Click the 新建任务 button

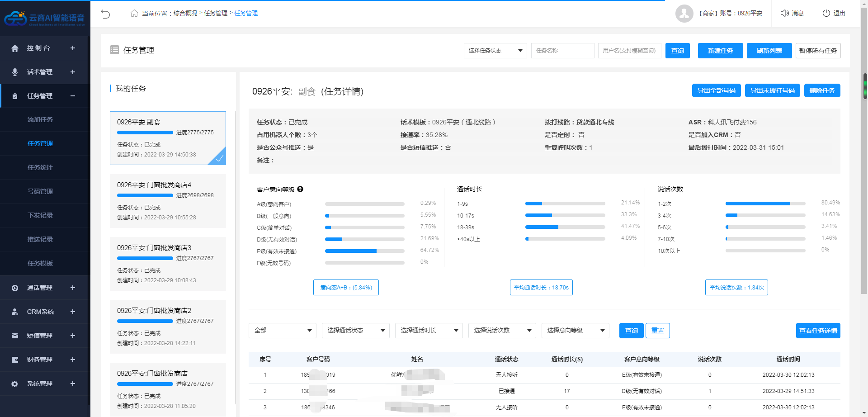(720, 51)
